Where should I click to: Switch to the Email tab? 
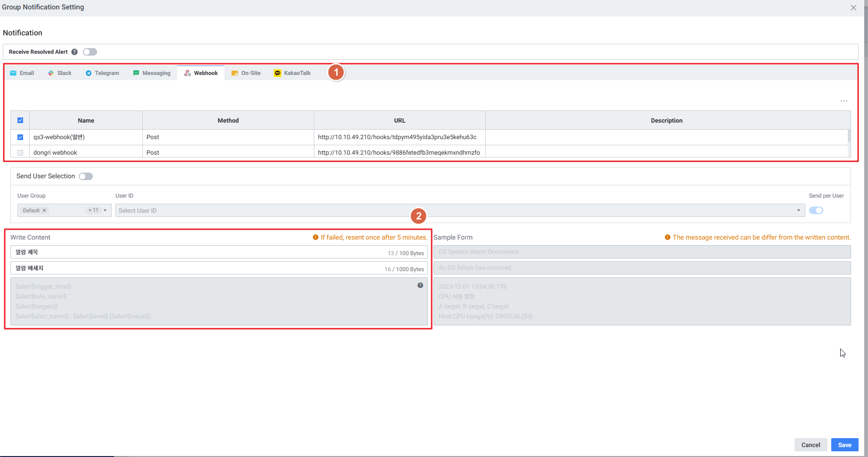(x=22, y=73)
